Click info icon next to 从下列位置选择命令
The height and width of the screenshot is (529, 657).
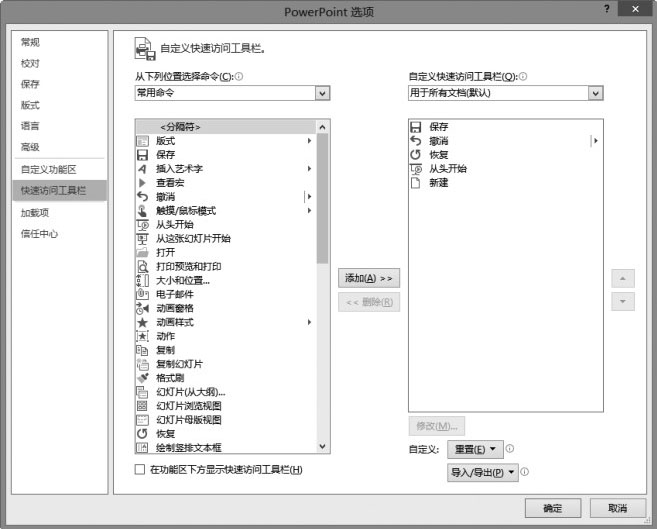239,76
